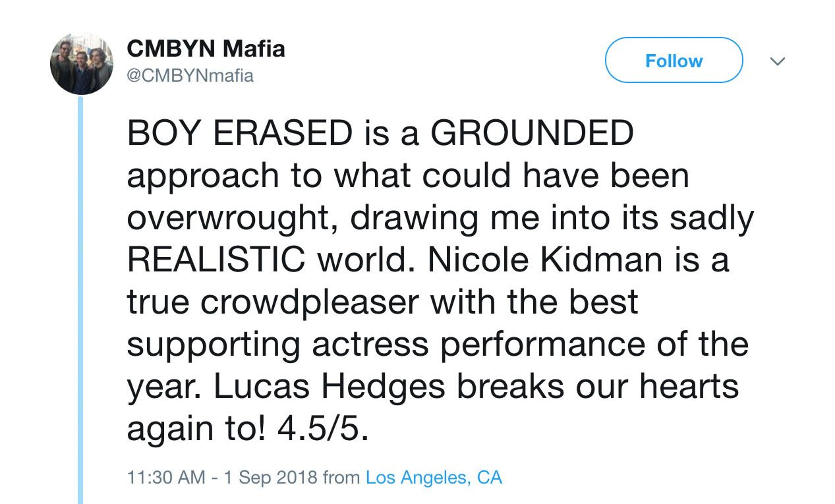Click the date 1 Sep 2018

(x=270, y=477)
